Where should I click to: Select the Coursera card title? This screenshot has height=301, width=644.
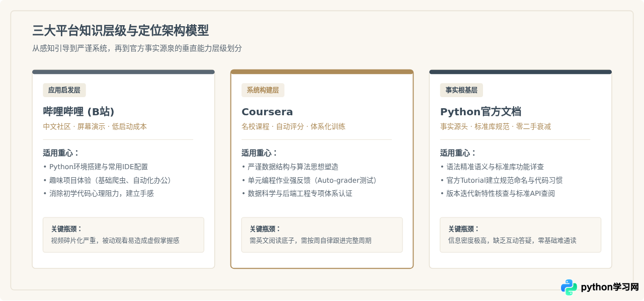point(267,112)
